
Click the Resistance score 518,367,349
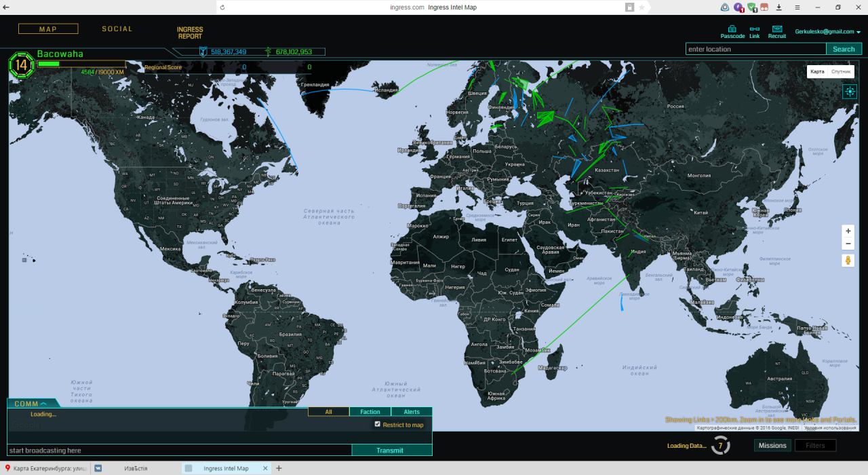pyautogui.click(x=229, y=52)
